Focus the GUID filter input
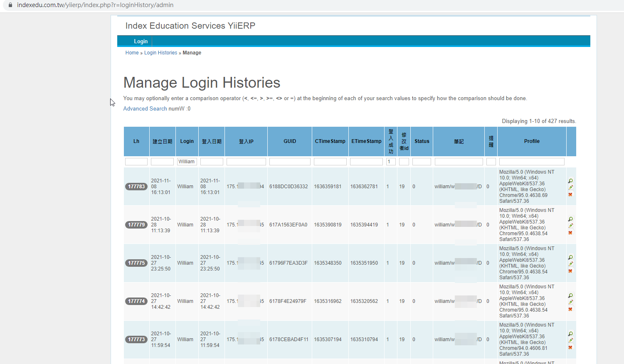 pyautogui.click(x=290, y=162)
